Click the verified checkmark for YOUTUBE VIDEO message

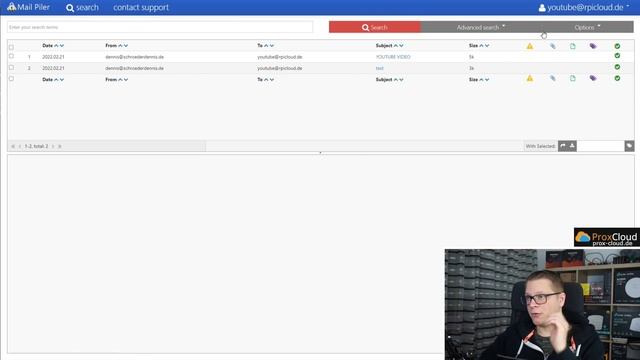tap(617, 56)
